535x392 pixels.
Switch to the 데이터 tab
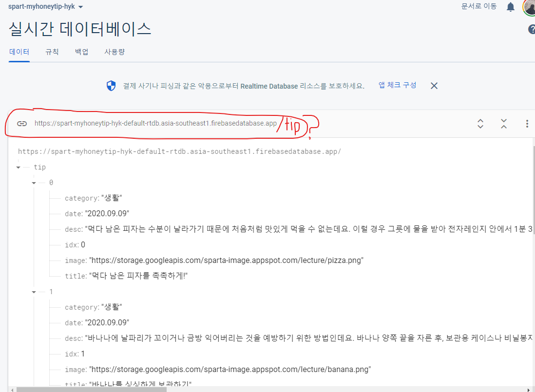coord(19,52)
